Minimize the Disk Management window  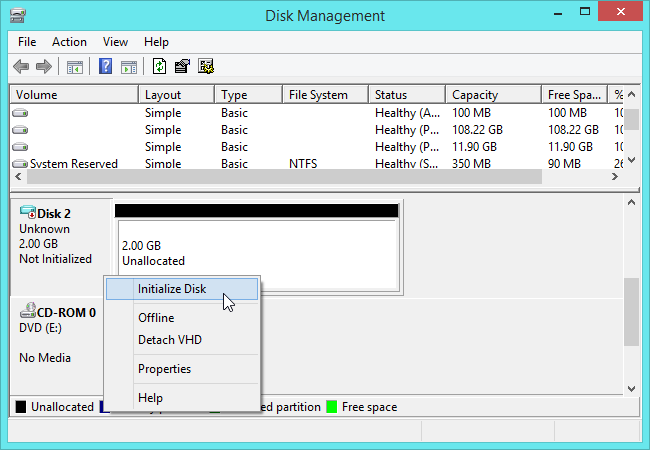pyautogui.click(x=558, y=12)
